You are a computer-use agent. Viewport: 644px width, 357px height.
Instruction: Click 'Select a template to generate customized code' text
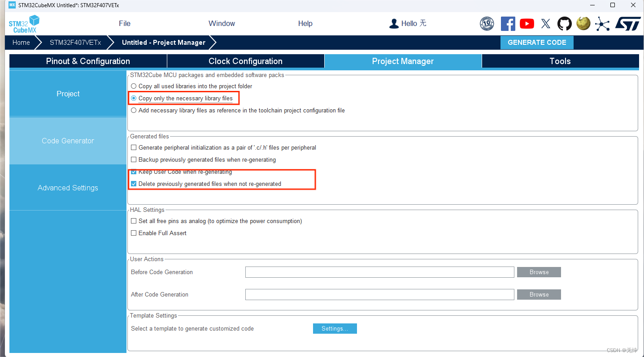click(x=192, y=328)
